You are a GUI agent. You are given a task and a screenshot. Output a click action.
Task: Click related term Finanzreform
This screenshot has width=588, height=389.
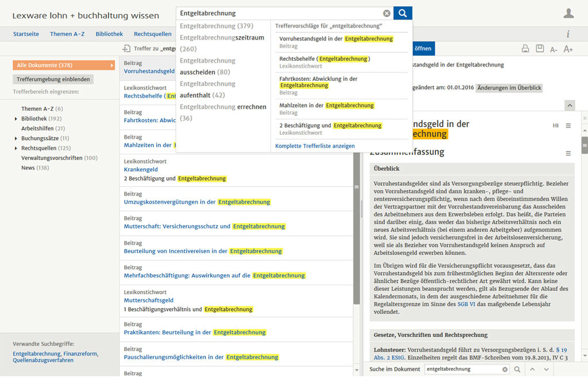click(x=80, y=354)
